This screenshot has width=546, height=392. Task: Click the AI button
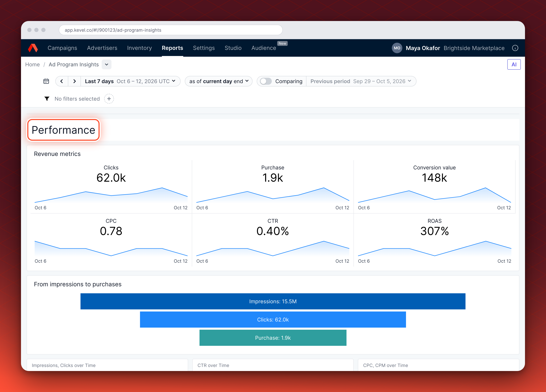[x=514, y=65]
